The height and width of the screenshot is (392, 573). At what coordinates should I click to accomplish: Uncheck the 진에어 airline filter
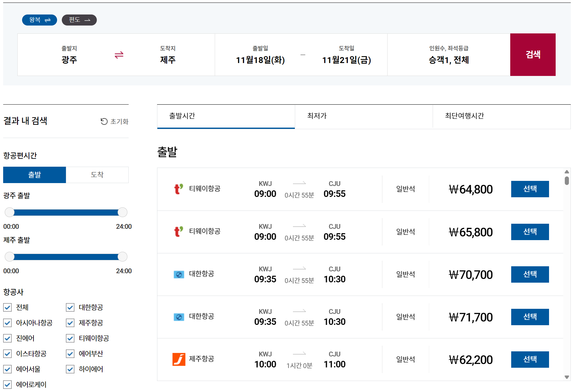(7, 338)
